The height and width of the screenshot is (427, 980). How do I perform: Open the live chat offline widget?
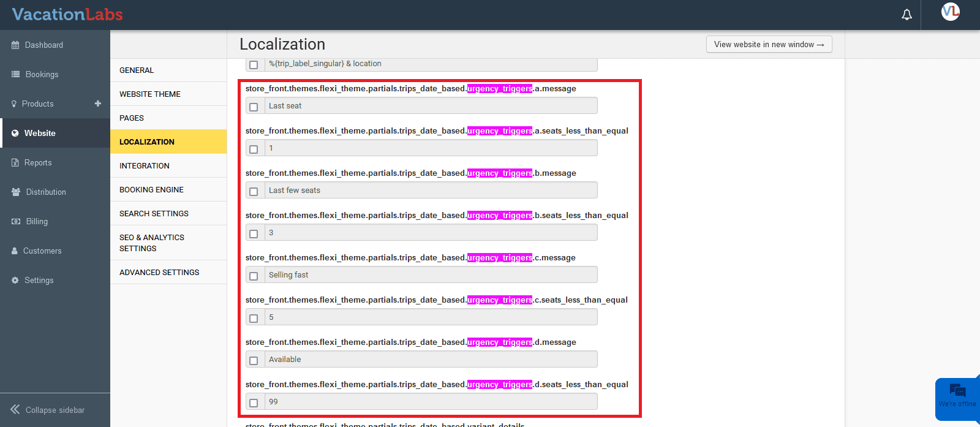point(957,396)
